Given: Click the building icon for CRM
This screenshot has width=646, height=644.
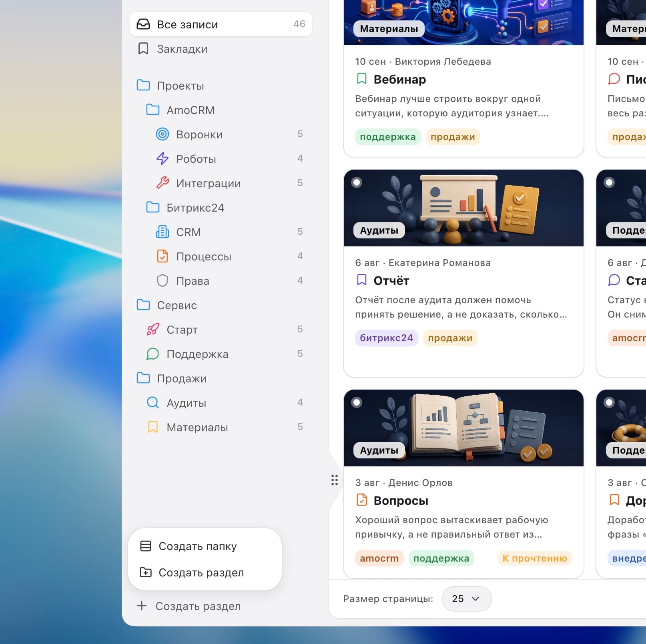Looking at the screenshot, I should pos(162,232).
